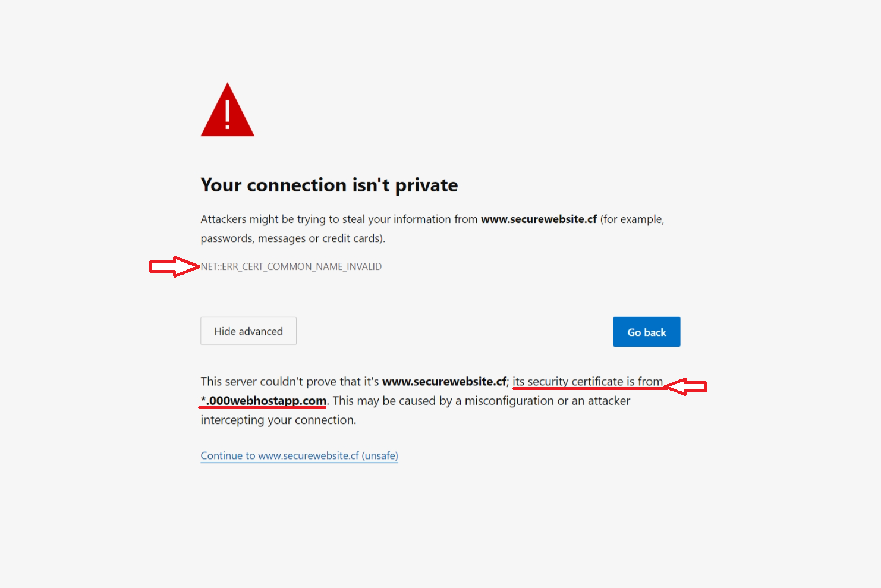Click "misconfiguration or an attacker" phrase

coord(548,401)
